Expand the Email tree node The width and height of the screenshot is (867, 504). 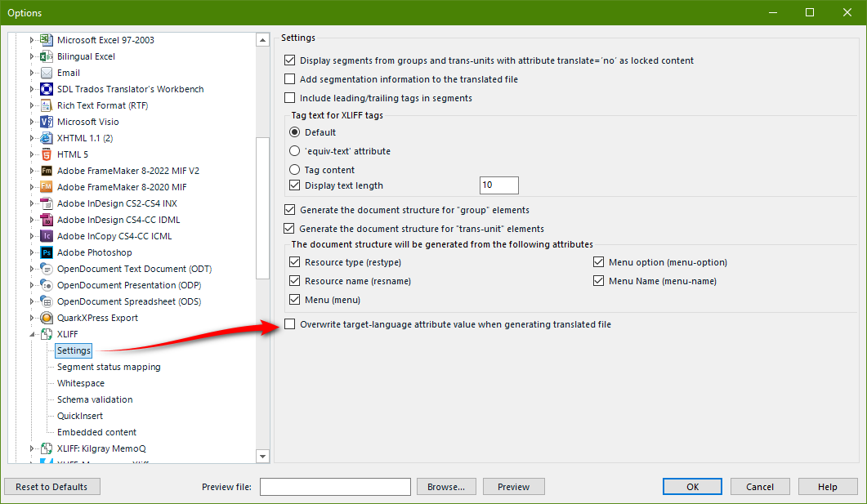pyautogui.click(x=32, y=73)
